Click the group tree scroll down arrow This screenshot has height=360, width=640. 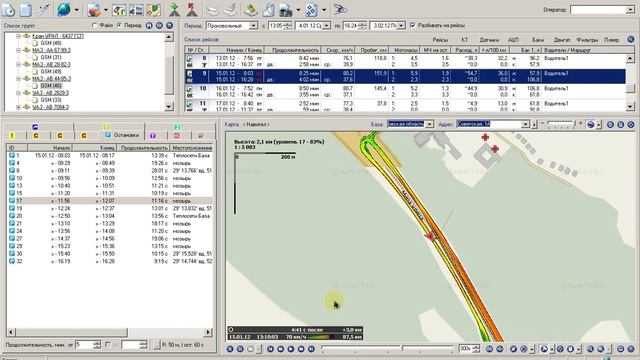(169, 107)
